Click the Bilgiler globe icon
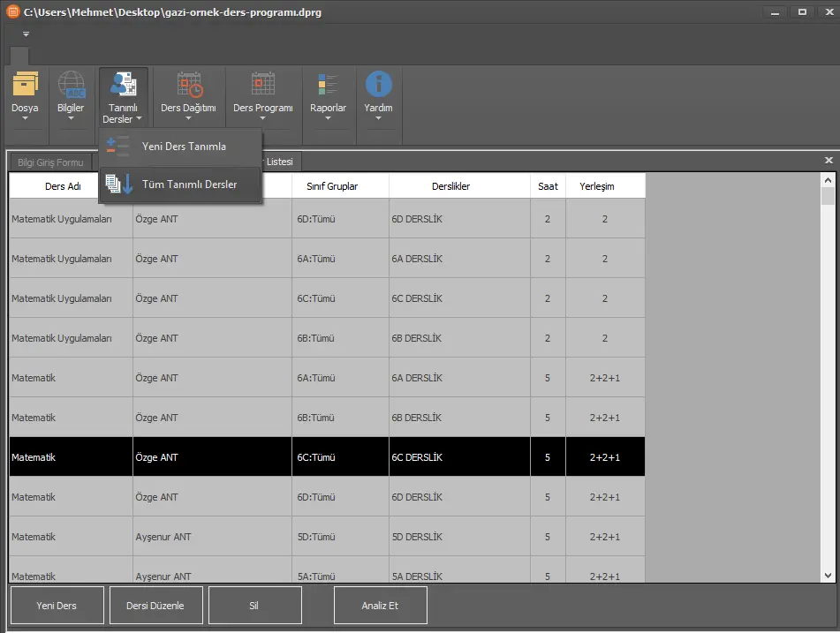This screenshot has width=840, height=633. tap(71, 85)
